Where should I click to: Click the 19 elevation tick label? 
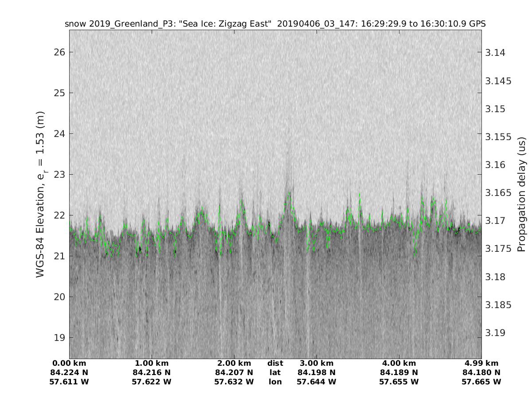tap(59, 338)
